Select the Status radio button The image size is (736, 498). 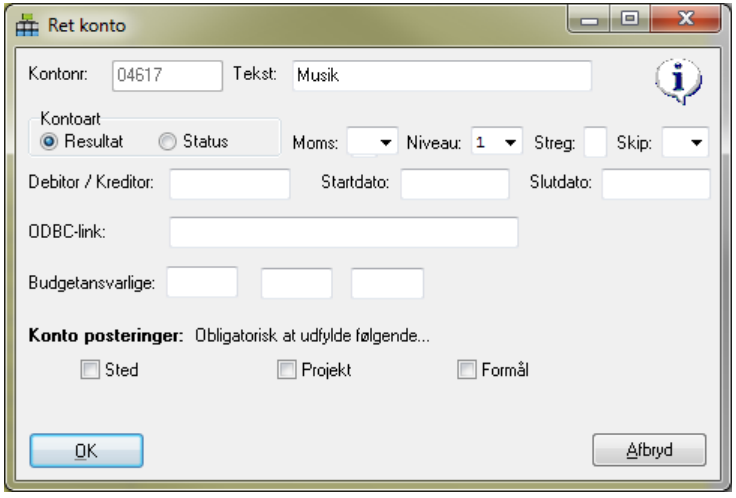tap(167, 141)
